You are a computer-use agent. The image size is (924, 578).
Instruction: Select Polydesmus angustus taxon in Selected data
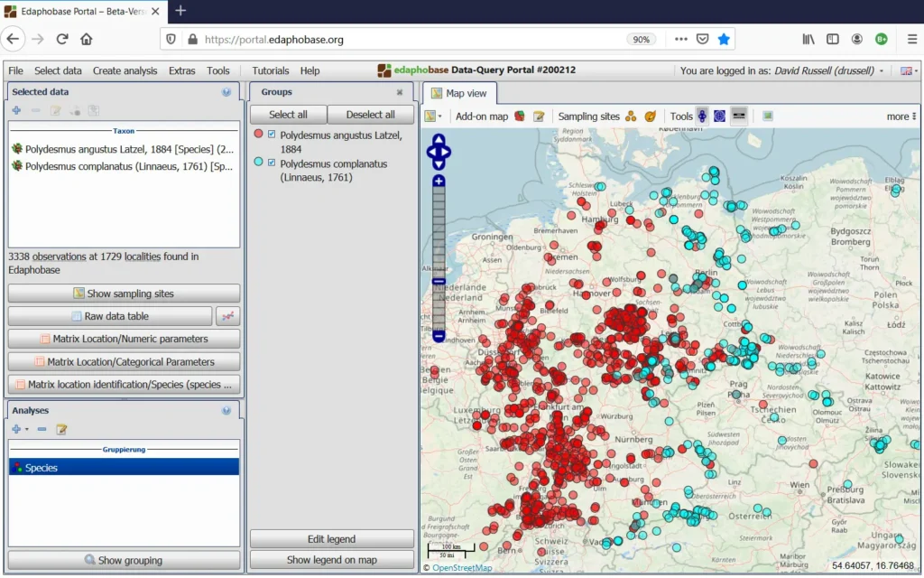[x=123, y=149]
